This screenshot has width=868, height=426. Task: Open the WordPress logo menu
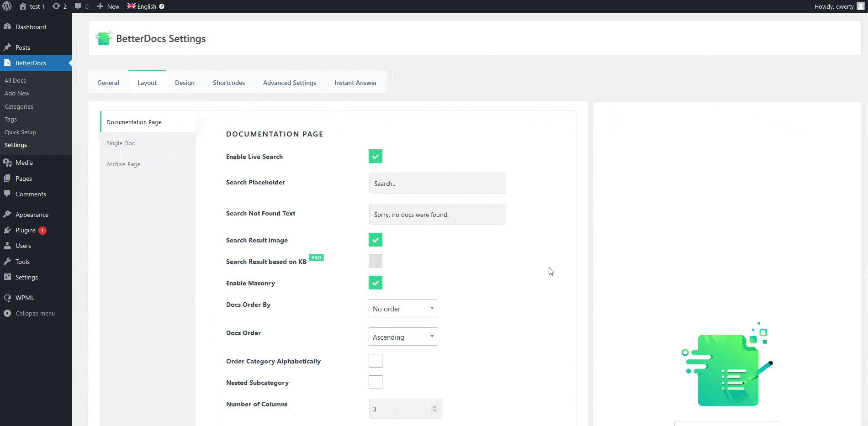click(7, 6)
